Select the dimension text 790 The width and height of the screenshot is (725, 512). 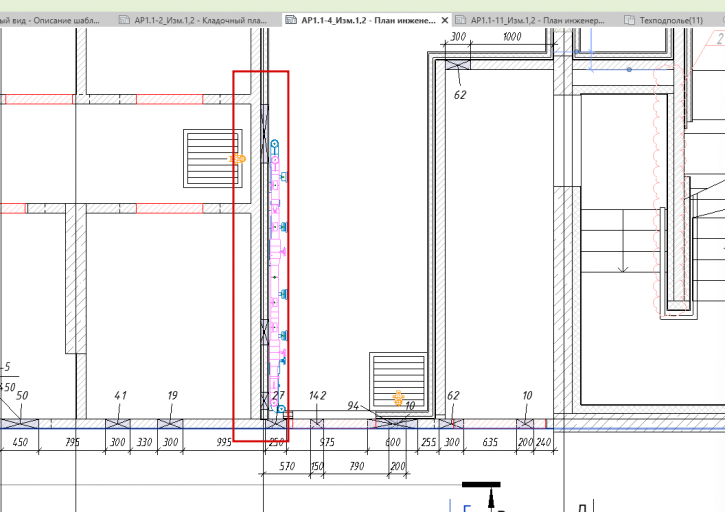pos(356,466)
